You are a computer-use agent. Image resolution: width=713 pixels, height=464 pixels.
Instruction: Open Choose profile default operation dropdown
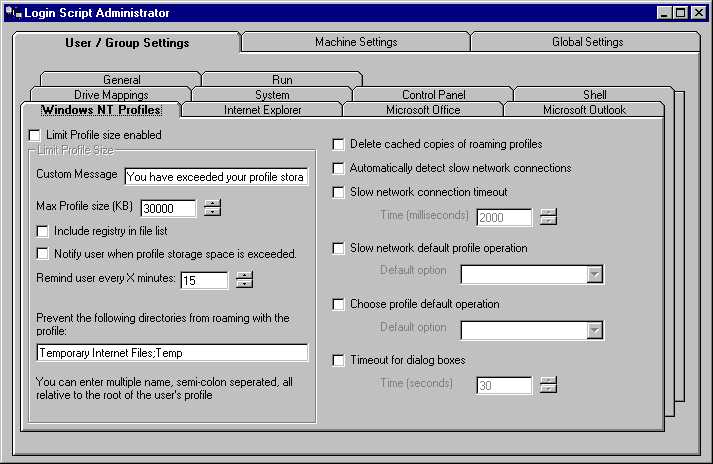coord(595,330)
